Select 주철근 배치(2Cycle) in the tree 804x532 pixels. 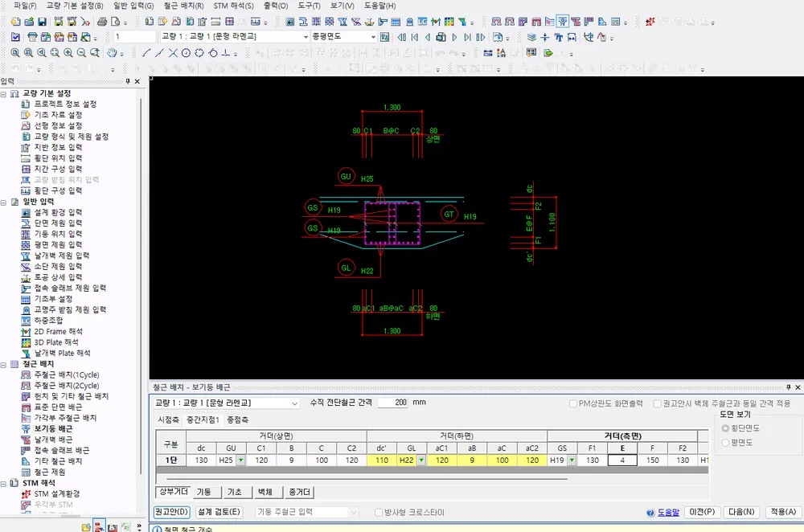[67, 386]
